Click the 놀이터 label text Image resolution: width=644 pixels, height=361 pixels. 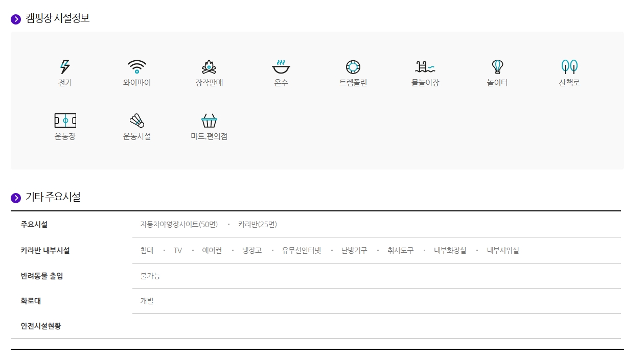(x=497, y=83)
